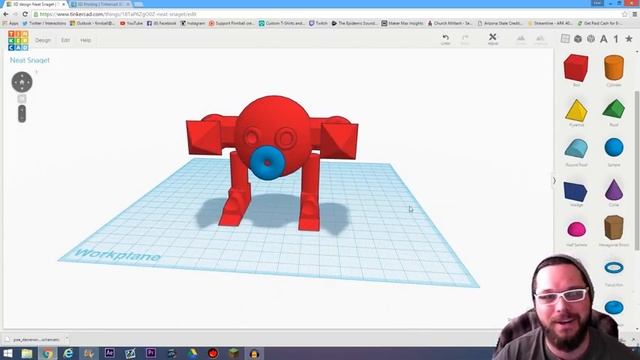Viewport: 640px width, 360px height.
Task: Open the Facebook bookmark
Action: click(161, 23)
